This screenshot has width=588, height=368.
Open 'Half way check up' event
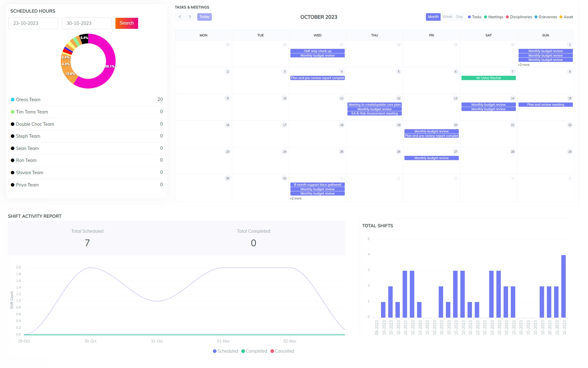click(318, 51)
